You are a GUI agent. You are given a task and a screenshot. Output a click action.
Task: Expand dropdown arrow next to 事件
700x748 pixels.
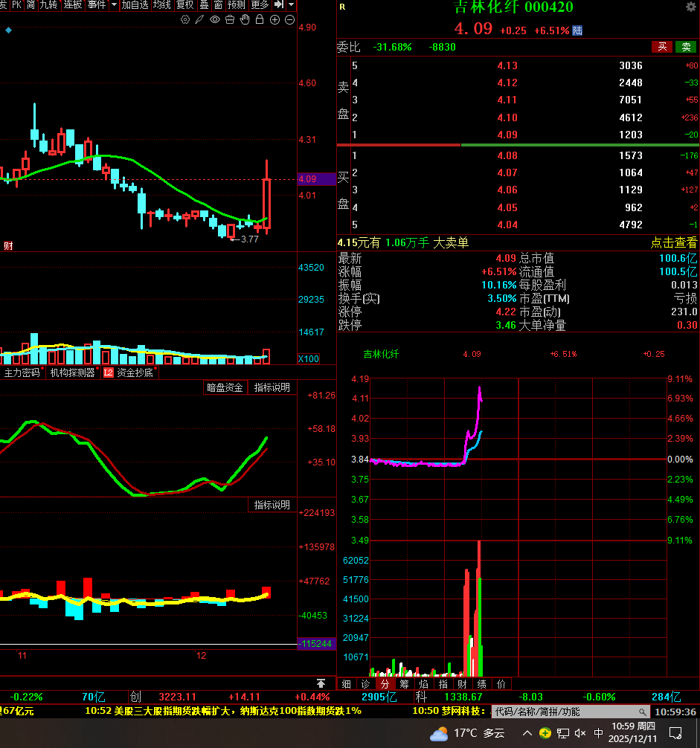(114, 4)
